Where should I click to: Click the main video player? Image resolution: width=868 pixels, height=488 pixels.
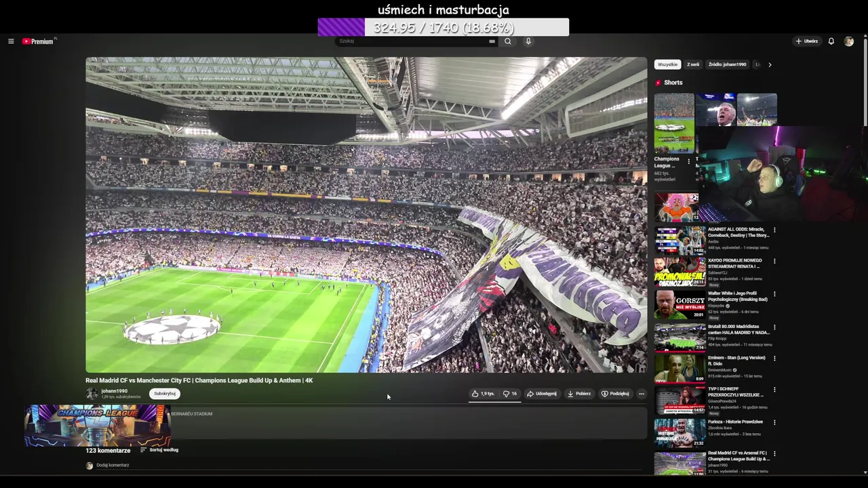coord(366,215)
